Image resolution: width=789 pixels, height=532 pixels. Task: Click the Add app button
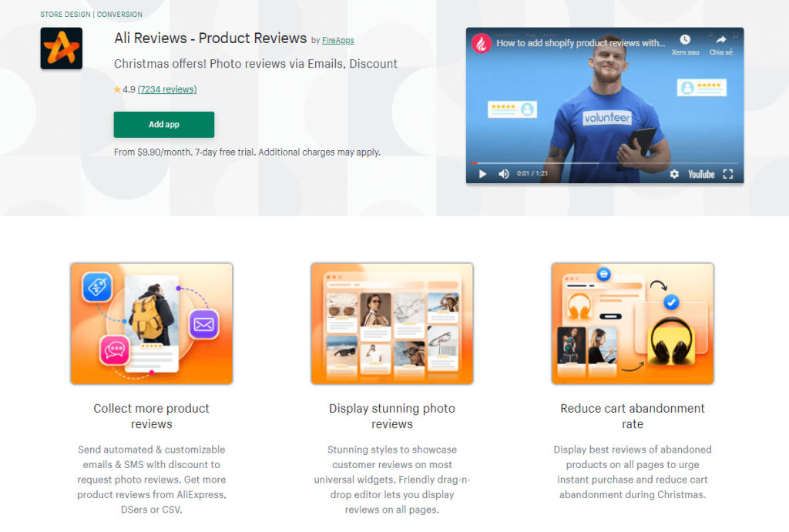[x=164, y=125]
